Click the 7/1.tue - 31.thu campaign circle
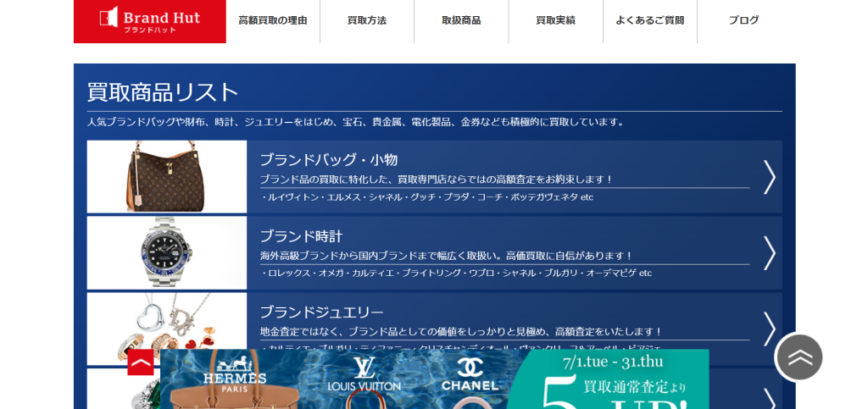This screenshot has height=409, width=868. (608, 379)
